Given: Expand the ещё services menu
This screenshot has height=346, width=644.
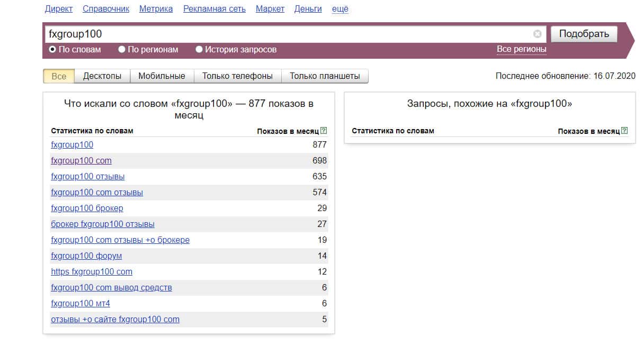Looking at the screenshot, I should [x=340, y=9].
